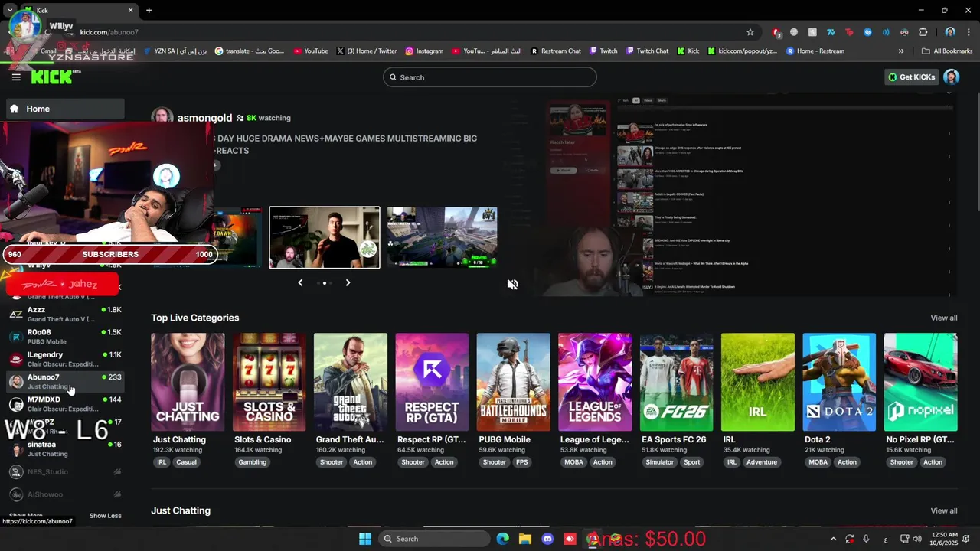Viewport: 980px width, 551px height.
Task: Open M7MDXD channel in sidebar
Action: click(64, 403)
